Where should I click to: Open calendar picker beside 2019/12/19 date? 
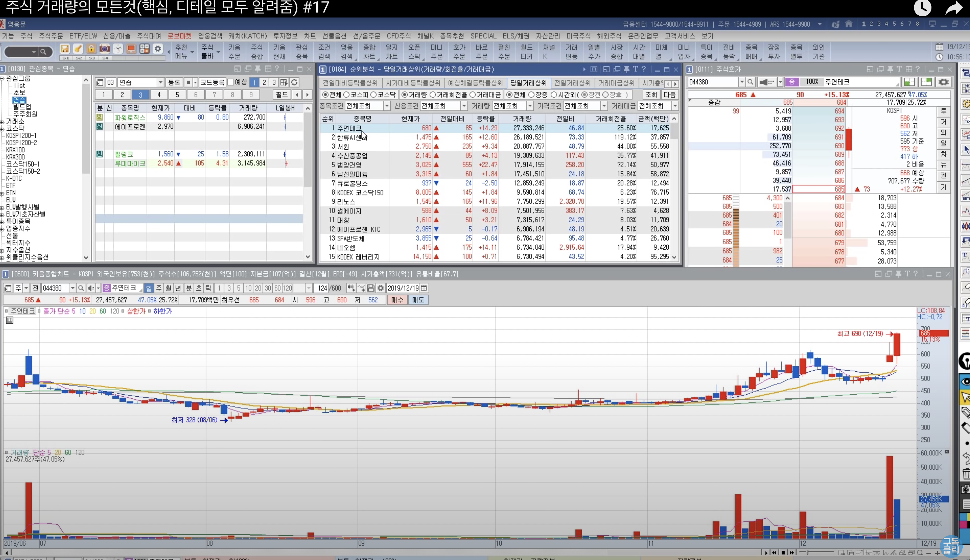[424, 288]
